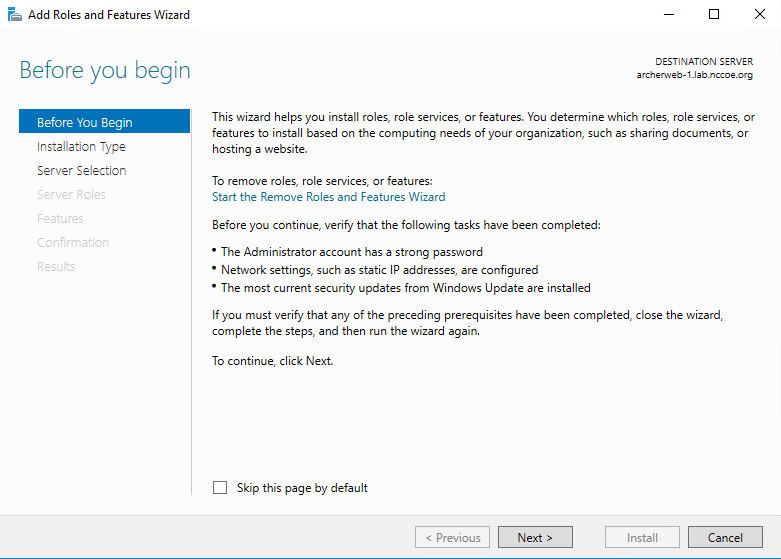Select the Confirmation step in sidebar
The image size is (781, 559).
[73, 242]
